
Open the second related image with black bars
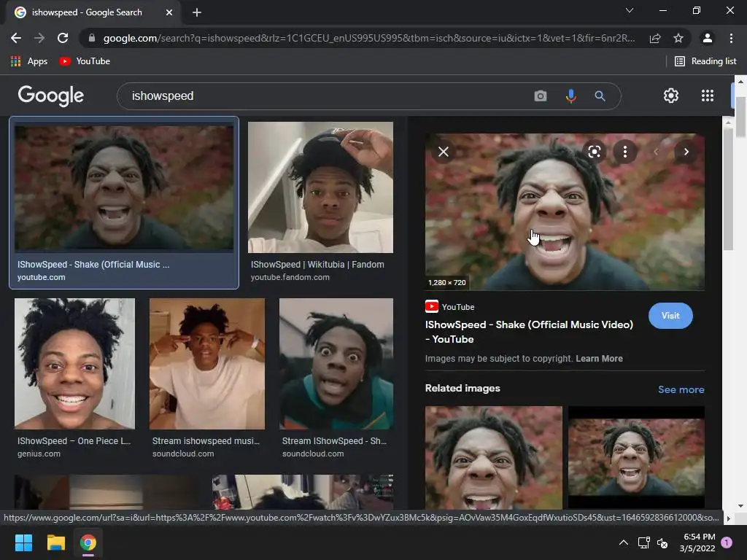tap(636, 458)
